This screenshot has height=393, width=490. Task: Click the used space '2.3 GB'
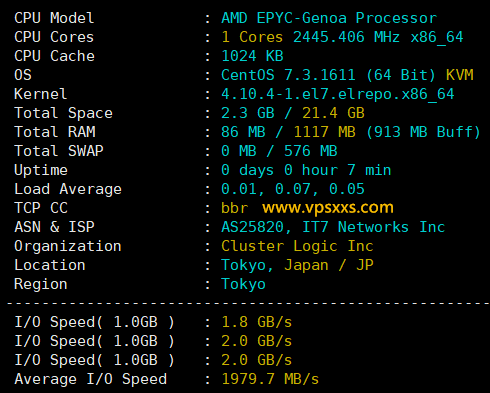click(x=248, y=113)
